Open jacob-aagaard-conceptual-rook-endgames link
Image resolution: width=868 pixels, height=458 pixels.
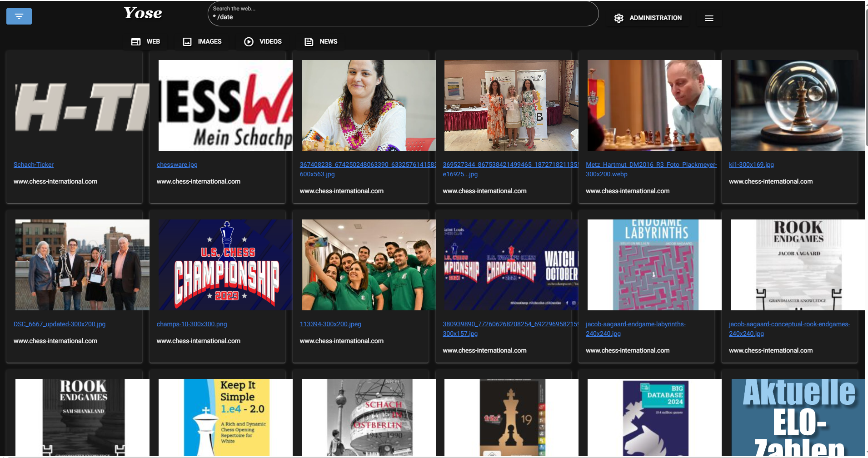(x=789, y=329)
